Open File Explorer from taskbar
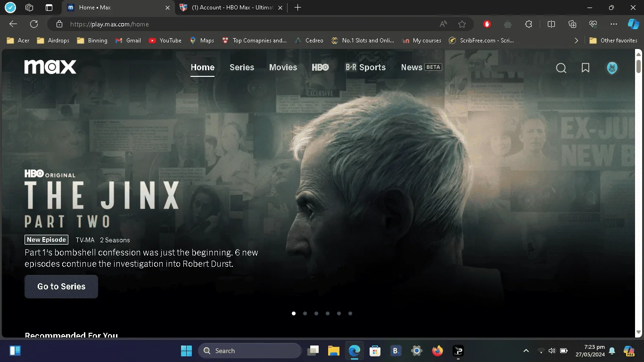The height and width of the screenshot is (362, 644). (x=334, y=351)
